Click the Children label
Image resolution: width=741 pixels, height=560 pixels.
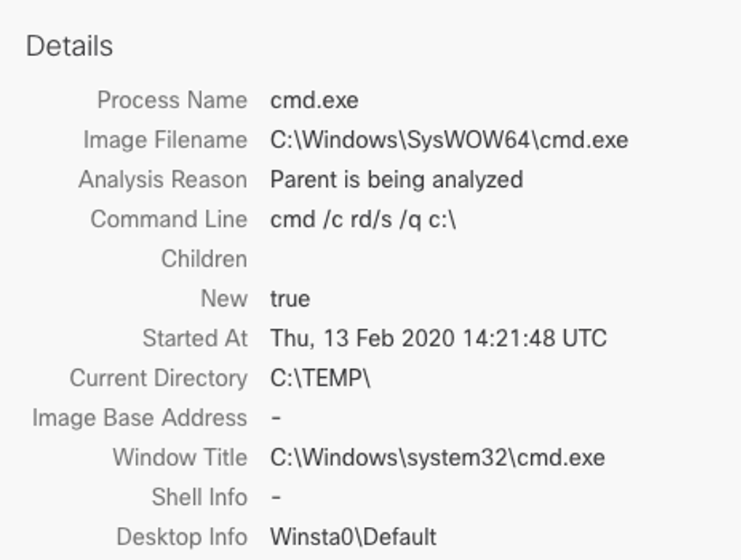click(204, 259)
